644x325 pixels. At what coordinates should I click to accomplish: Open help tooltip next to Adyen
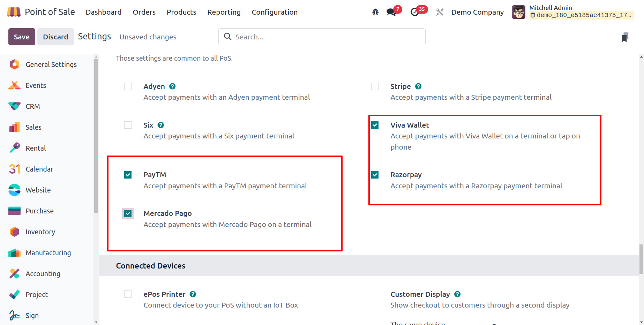pyautogui.click(x=172, y=86)
